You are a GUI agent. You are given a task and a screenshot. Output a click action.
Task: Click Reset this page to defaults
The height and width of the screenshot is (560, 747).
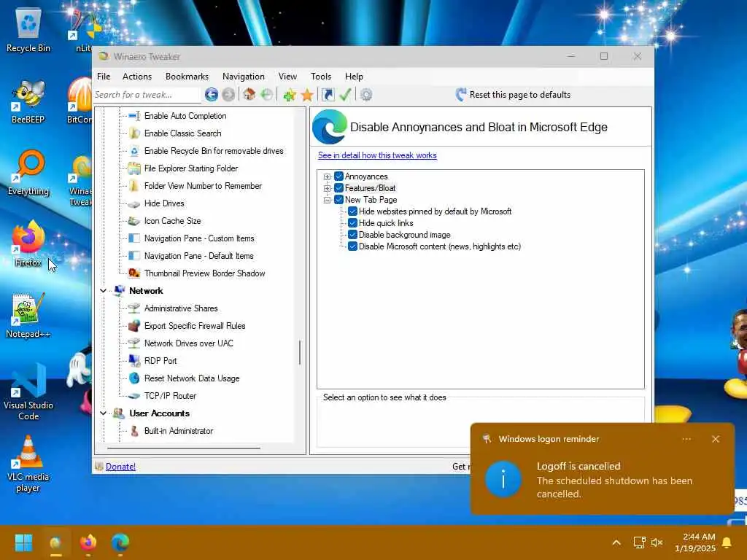[x=513, y=94]
